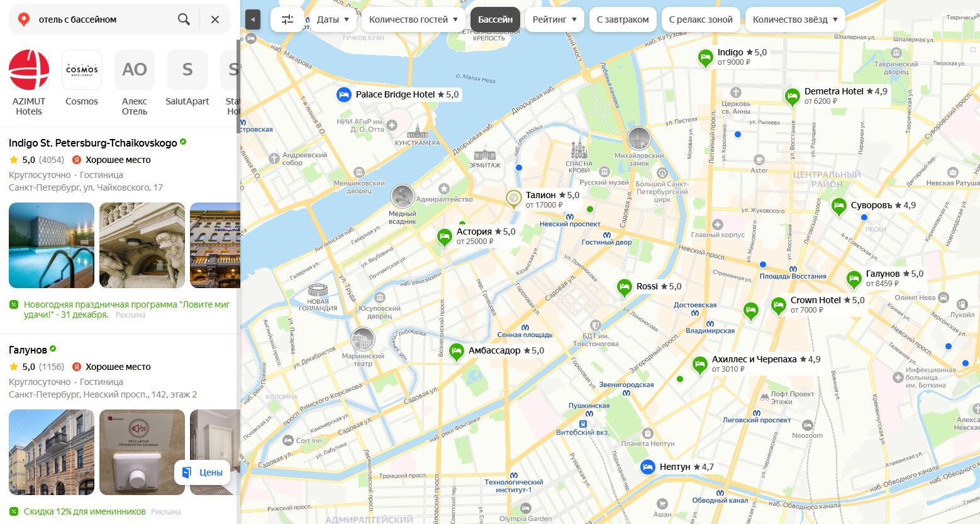Click the Русский музей label
Image resolution: width=980 pixels, height=524 pixels.
604,182
